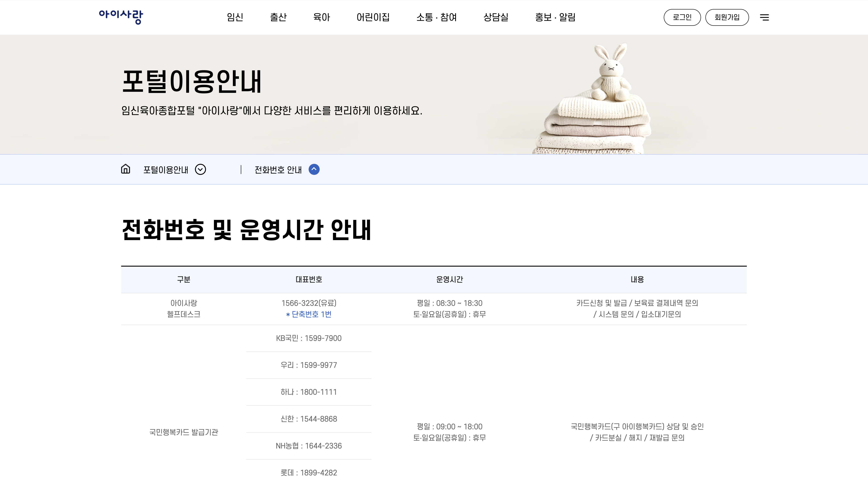Go to 소통 · 참여 menu

click(x=436, y=17)
